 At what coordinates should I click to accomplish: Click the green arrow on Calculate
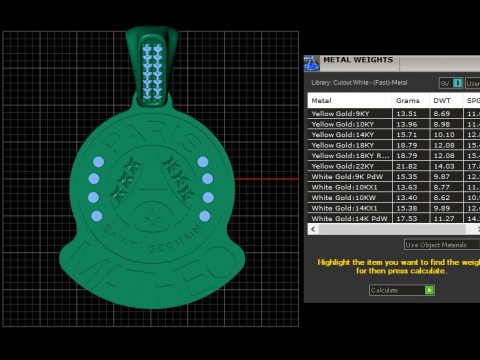[429, 290]
